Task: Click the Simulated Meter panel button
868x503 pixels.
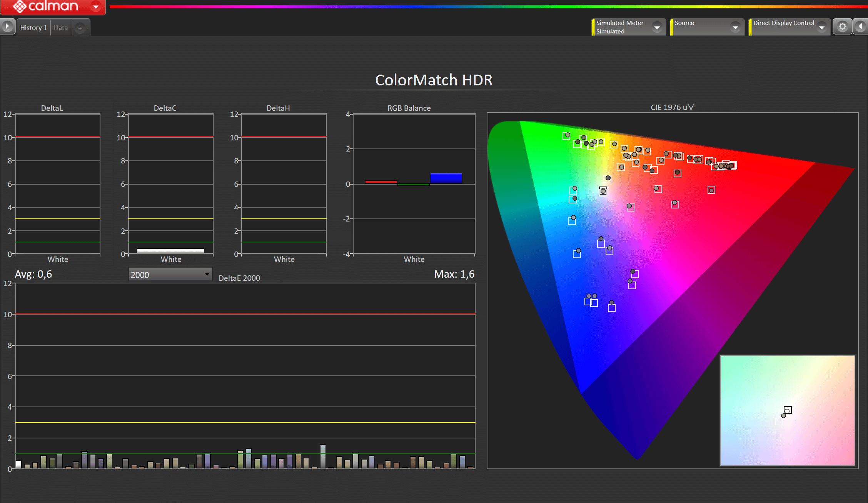Action: point(620,27)
